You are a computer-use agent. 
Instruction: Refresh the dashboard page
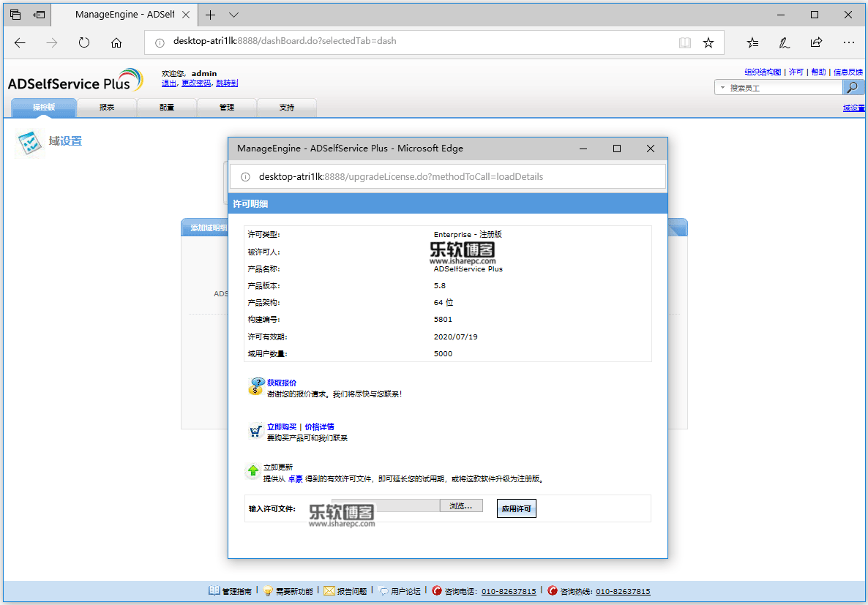(84, 42)
